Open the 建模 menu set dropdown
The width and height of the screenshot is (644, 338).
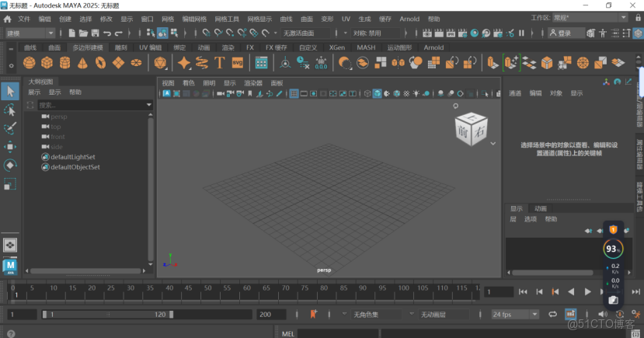tap(30, 33)
